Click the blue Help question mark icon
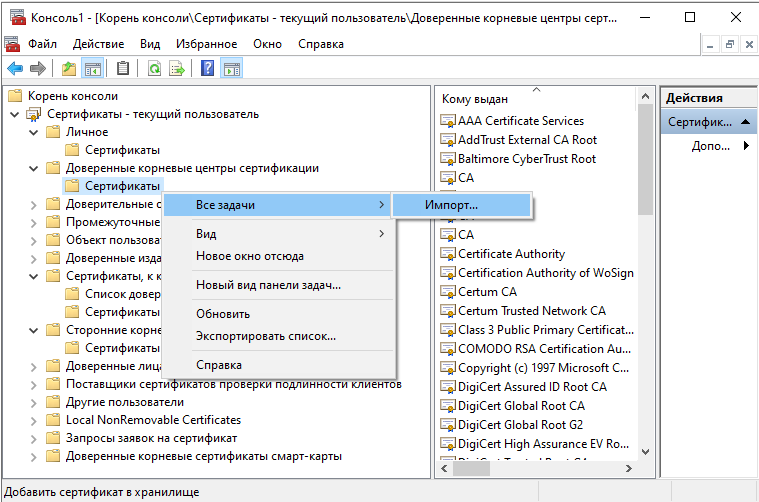 pyautogui.click(x=207, y=68)
